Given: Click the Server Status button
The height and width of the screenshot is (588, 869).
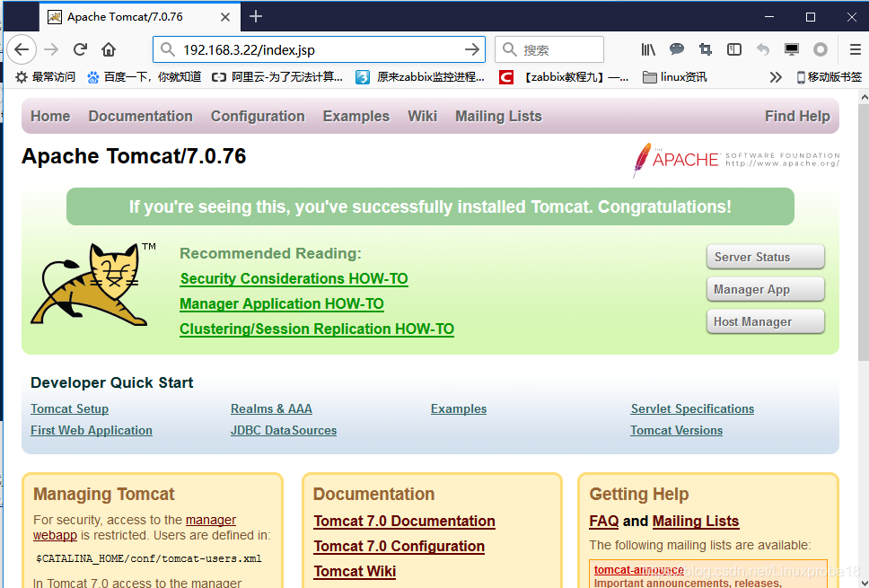Looking at the screenshot, I should pos(766,257).
